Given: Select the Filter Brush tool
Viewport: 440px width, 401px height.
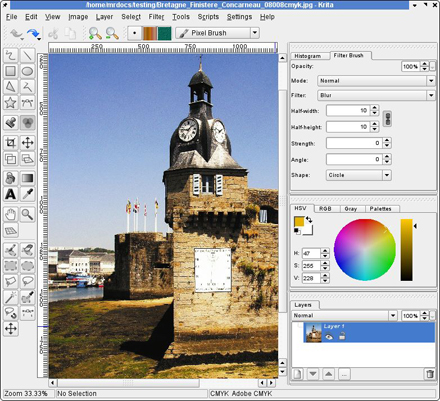Looking at the screenshot, I should (x=27, y=122).
